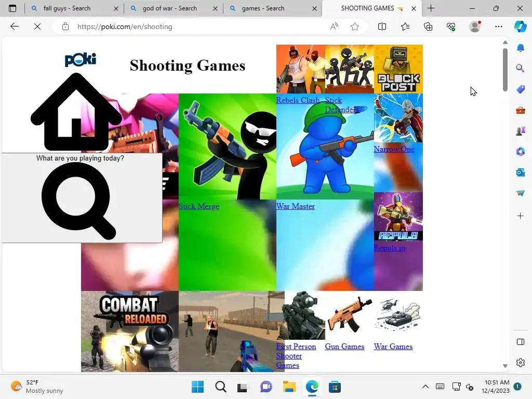Click the War Master link

(296, 206)
